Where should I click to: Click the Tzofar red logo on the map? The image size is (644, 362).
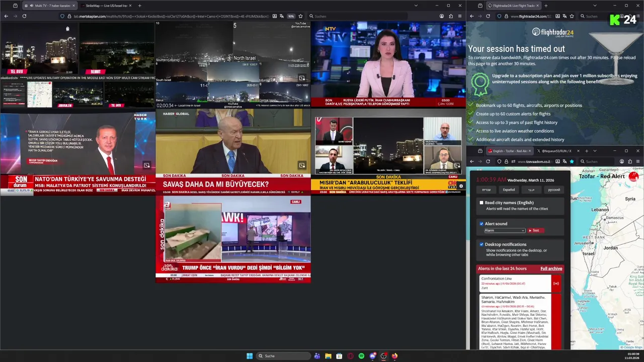[x=633, y=176]
